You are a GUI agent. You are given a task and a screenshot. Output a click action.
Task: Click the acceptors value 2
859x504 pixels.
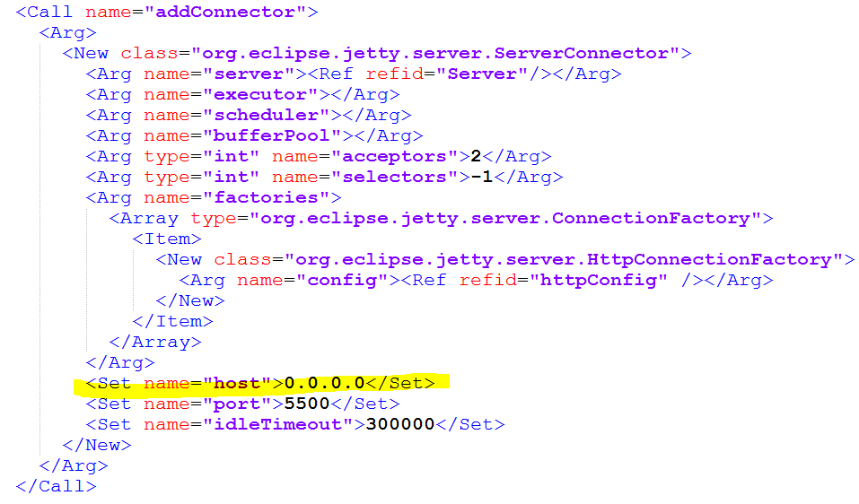[x=476, y=157]
